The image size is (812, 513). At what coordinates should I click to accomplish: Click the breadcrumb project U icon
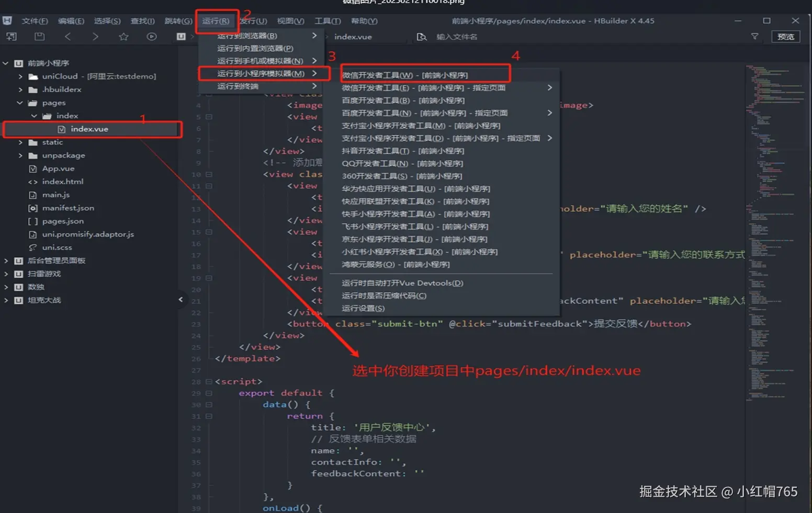(x=181, y=37)
